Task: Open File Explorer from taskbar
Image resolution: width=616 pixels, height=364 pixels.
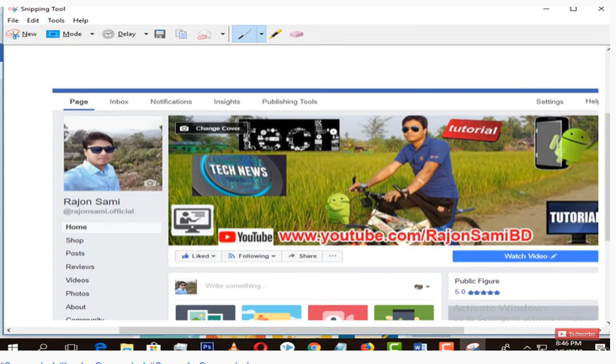Action: click(127, 346)
